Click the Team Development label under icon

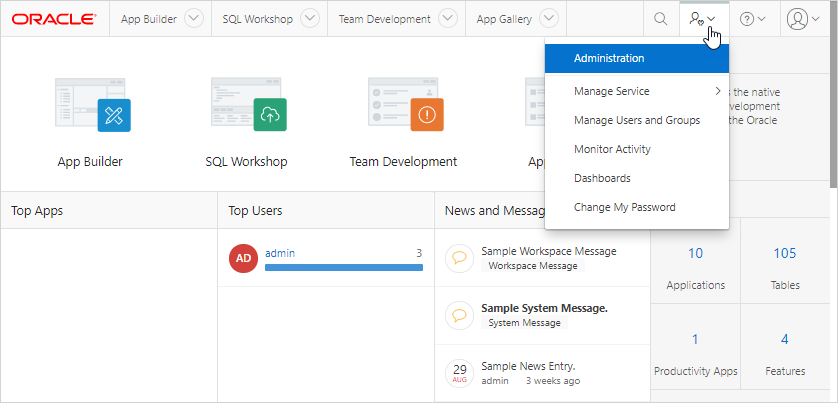click(x=403, y=161)
